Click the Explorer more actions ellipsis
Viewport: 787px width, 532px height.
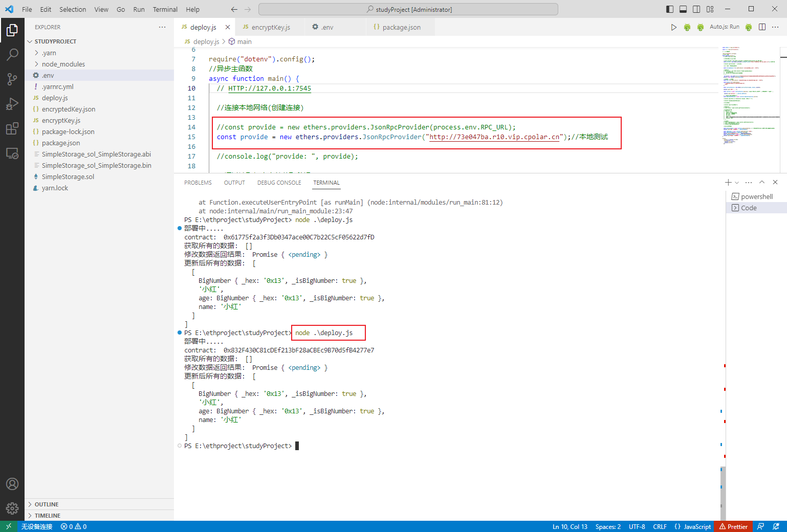[162, 27]
